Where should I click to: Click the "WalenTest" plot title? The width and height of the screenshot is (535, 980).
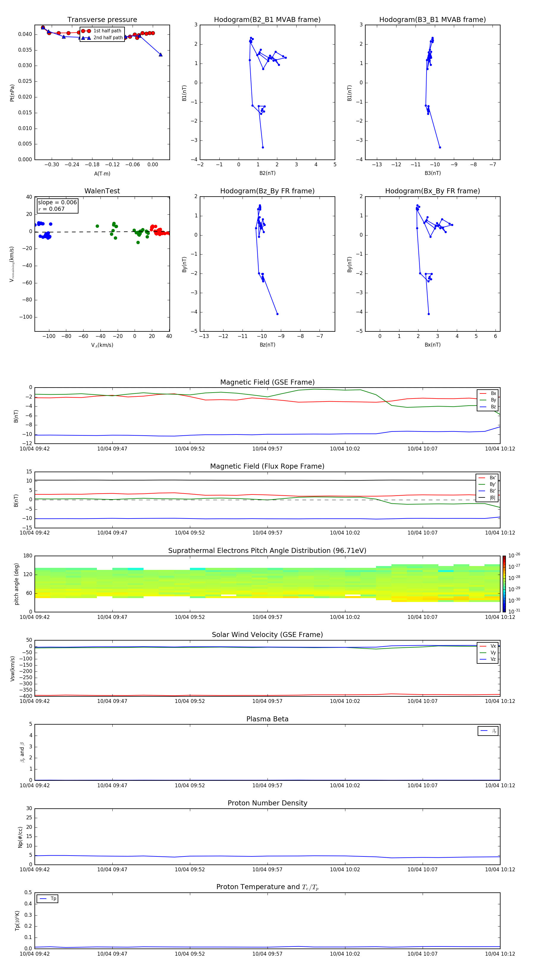tap(102, 191)
